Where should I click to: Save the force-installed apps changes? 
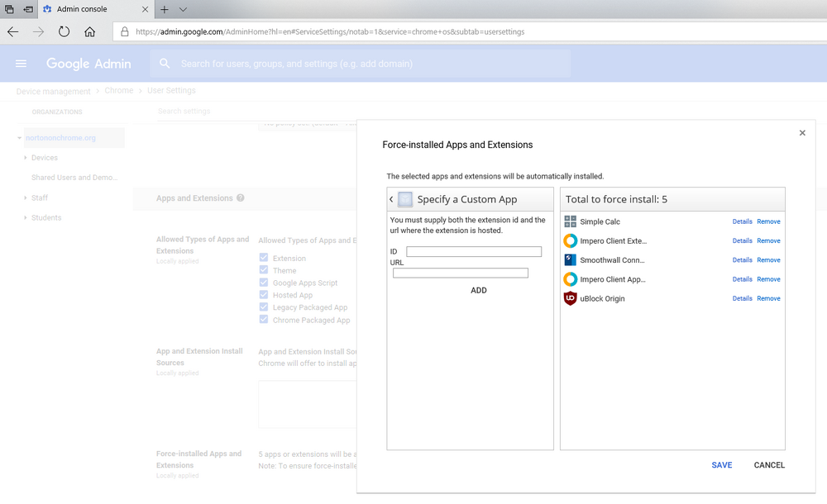coord(721,465)
